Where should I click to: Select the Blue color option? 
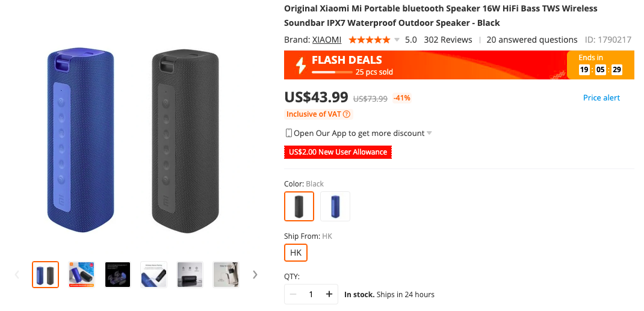tap(335, 206)
